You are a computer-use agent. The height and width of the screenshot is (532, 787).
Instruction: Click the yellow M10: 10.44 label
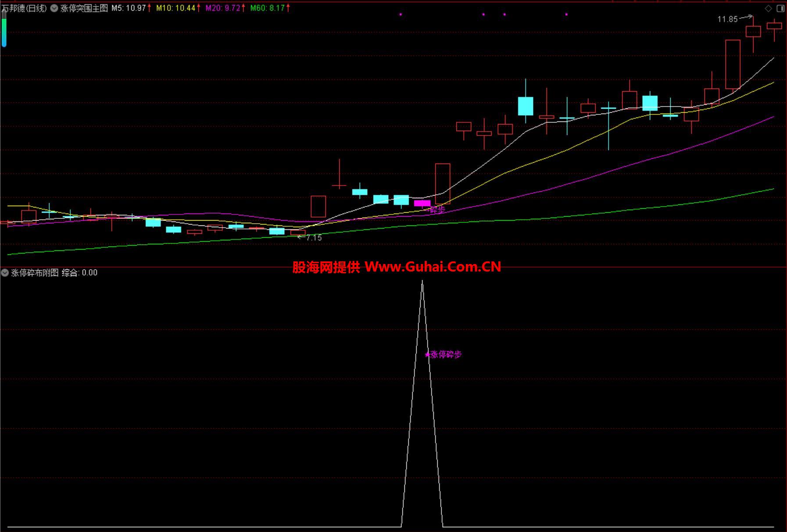coord(175,8)
